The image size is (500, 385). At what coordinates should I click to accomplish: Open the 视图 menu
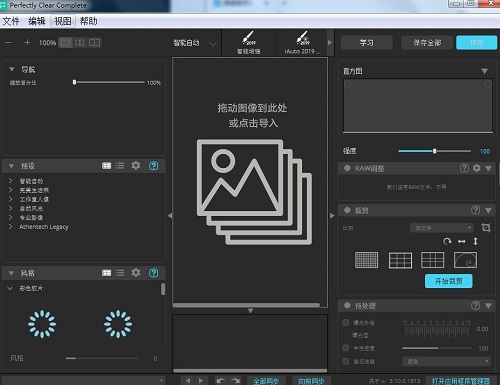pos(63,21)
